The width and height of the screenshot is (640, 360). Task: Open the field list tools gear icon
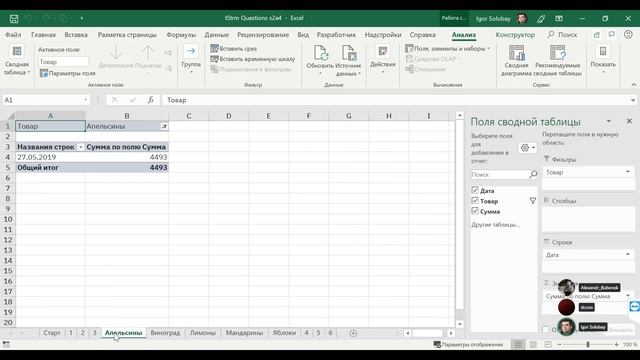point(527,148)
